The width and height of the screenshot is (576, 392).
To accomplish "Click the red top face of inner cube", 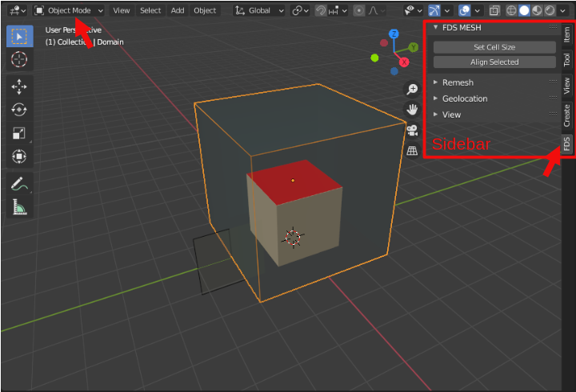I will pyautogui.click(x=296, y=182).
